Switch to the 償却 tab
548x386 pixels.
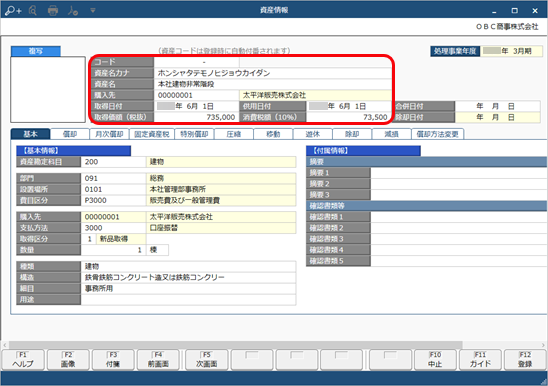click(x=70, y=134)
